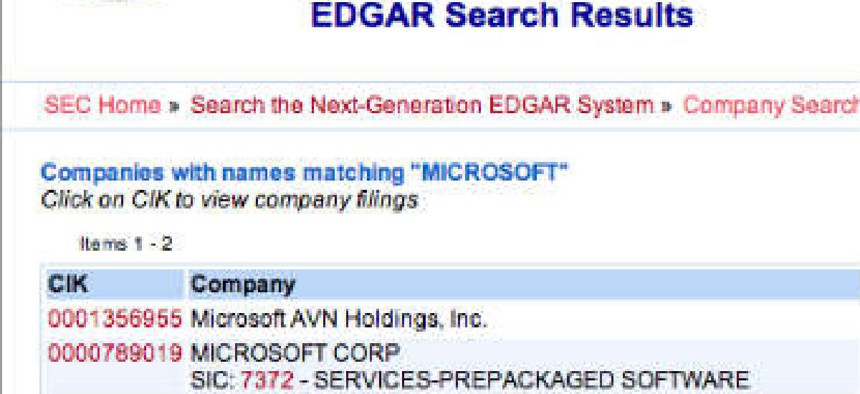Click the Items 1 - 2 count label

tap(126, 244)
